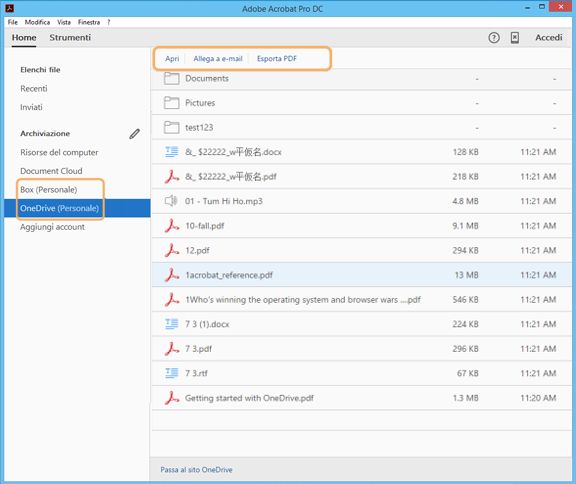This screenshot has width=576, height=484.
Task: Click the Accedi sign-in button
Action: tap(548, 37)
